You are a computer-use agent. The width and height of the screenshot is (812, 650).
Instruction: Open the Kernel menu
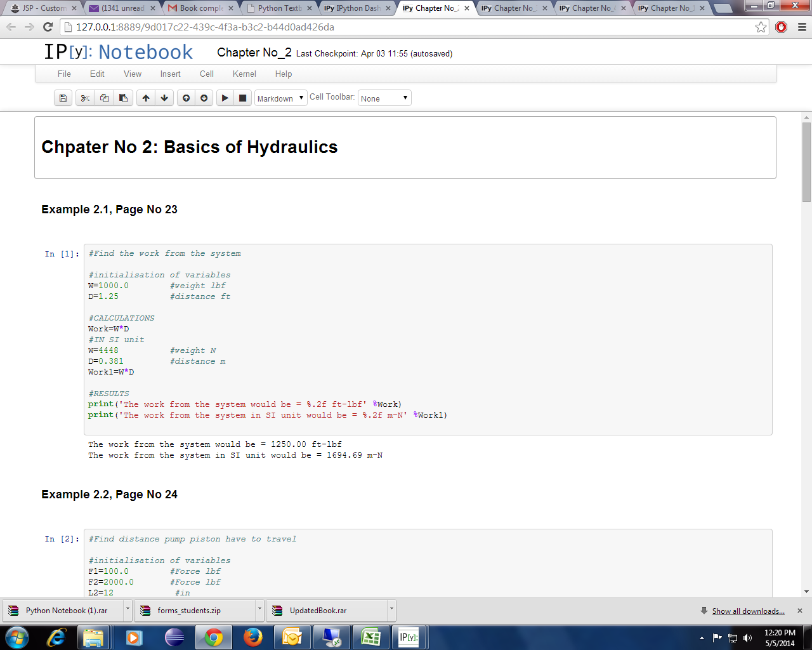pos(244,74)
